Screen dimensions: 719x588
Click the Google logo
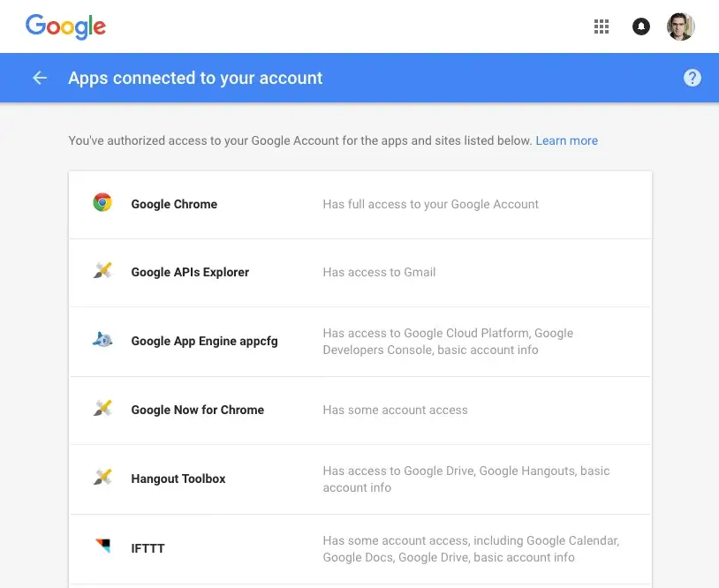[65, 26]
